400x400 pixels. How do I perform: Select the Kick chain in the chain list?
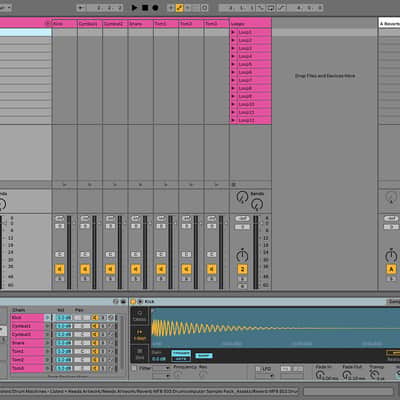coord(27,318)
